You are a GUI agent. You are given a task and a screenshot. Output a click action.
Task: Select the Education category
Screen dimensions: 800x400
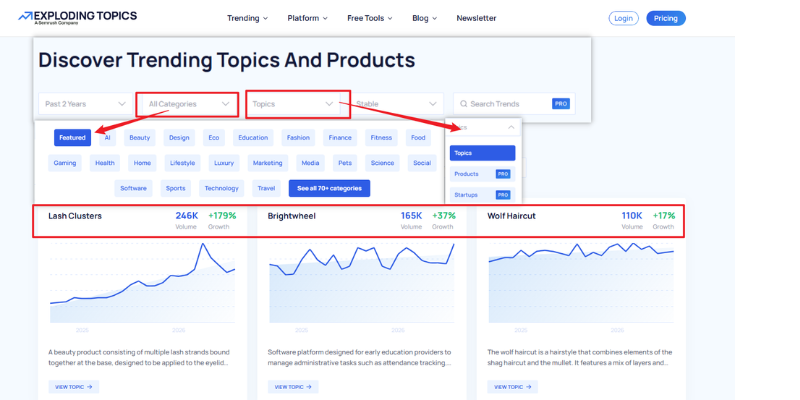click(x=253, y=138)
